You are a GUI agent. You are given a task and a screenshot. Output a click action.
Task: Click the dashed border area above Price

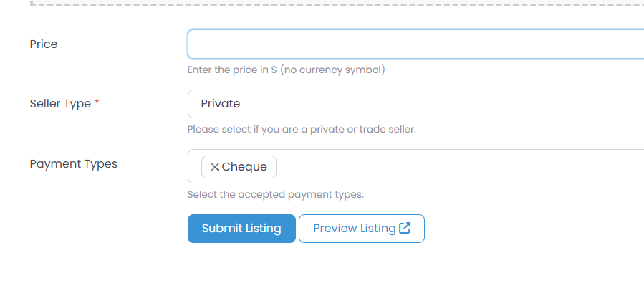point(337,4)
